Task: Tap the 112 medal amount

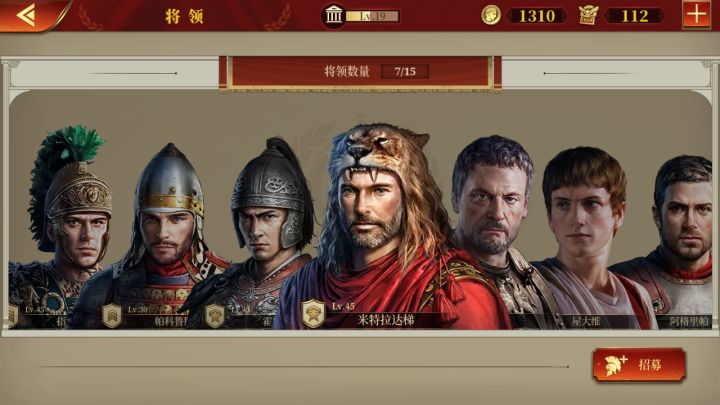Action: (634, 16)
